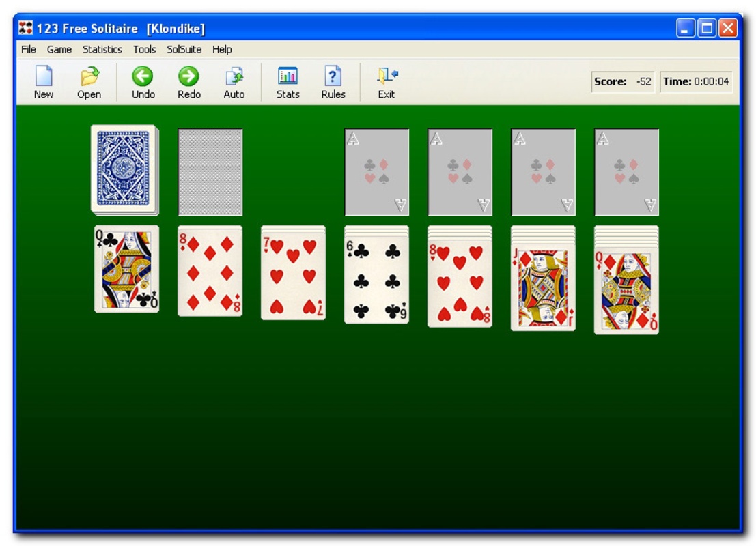Run the Auto play tool
This screenshot has width=756, height=546.
click(x=234, y=82)
